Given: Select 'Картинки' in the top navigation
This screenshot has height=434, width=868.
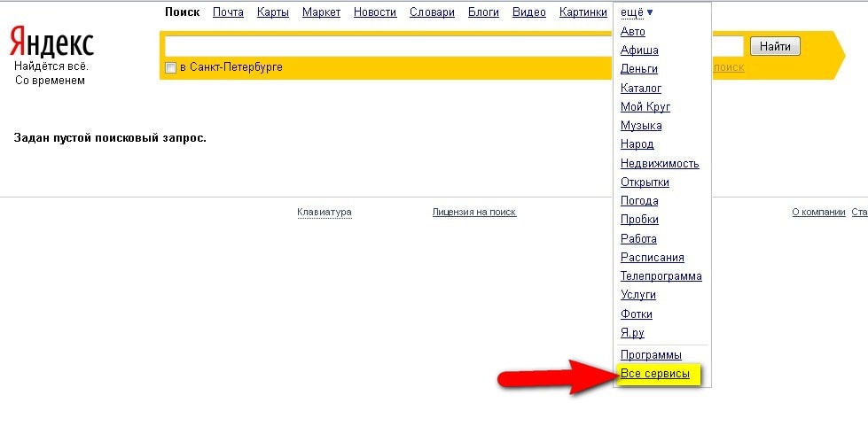Looking at the screenshot, I should point(583,12).
